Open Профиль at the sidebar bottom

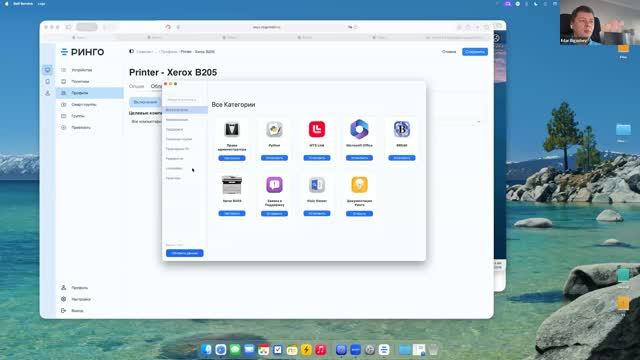coord(79,288)
